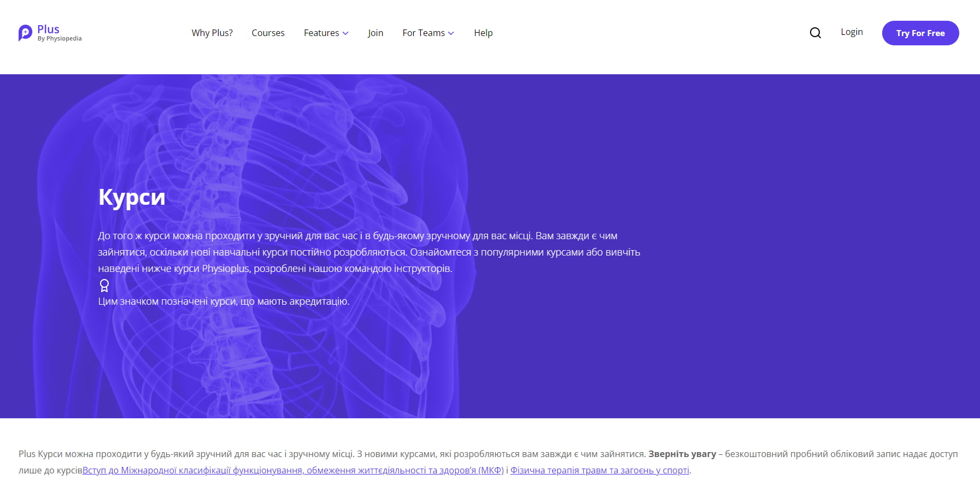Viewport: 980px width, 480px height.
Task: Open the Help menu item
Action: pyautogui.click(x=483, y=33)
